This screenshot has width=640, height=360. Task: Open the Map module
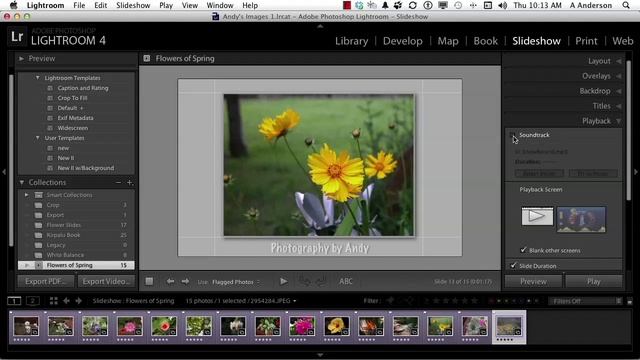(x=448, y=41)
